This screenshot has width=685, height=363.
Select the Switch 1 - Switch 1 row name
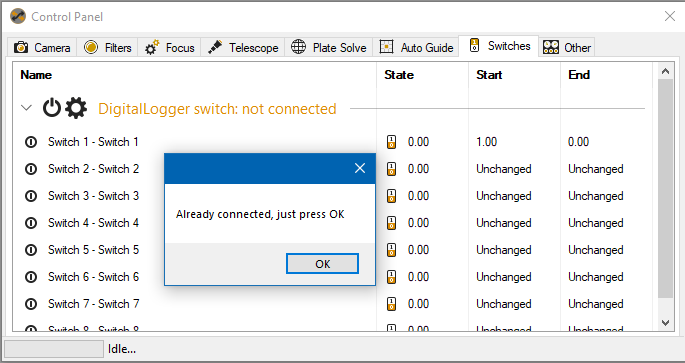(x=93, y=142)
